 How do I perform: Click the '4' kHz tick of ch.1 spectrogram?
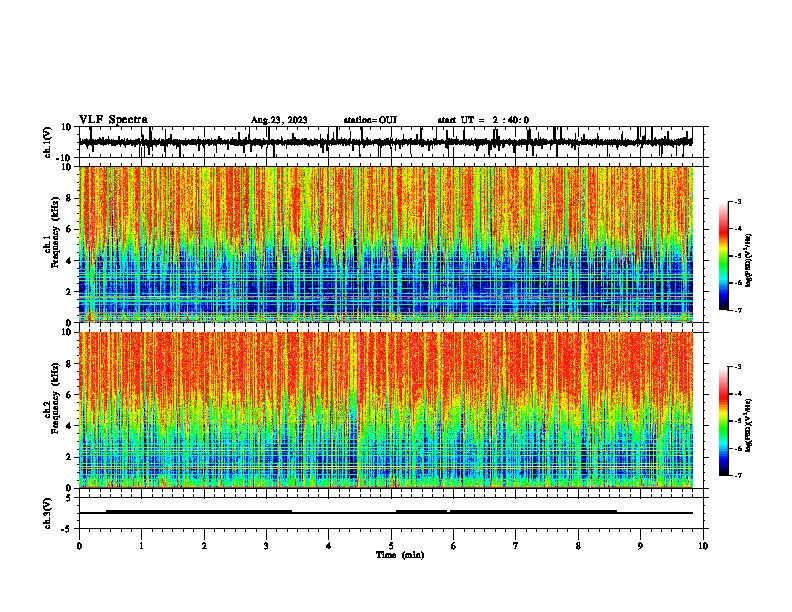pos(69,261)
